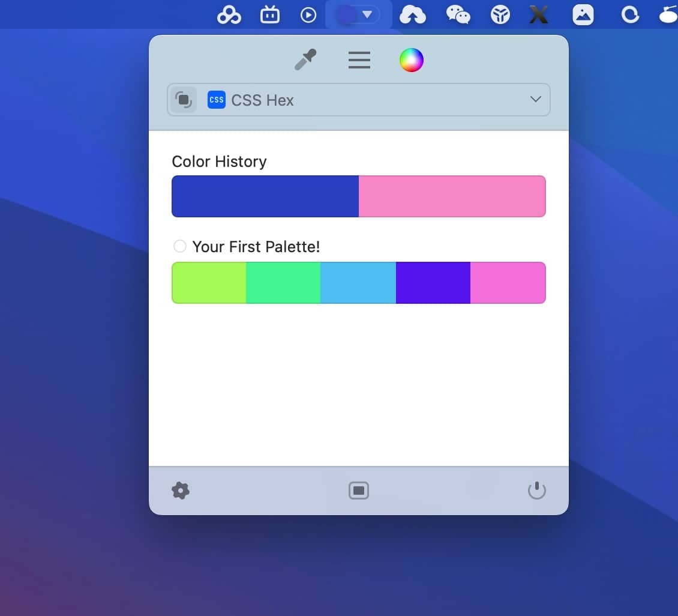Select the Your First Palette! radio button

pos(180,247)
